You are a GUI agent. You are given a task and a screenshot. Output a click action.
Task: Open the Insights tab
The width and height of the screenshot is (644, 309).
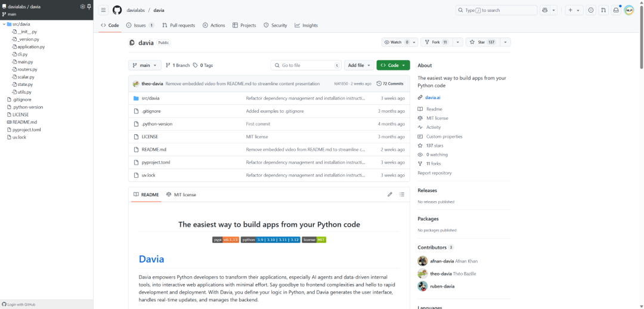point(306,26)
